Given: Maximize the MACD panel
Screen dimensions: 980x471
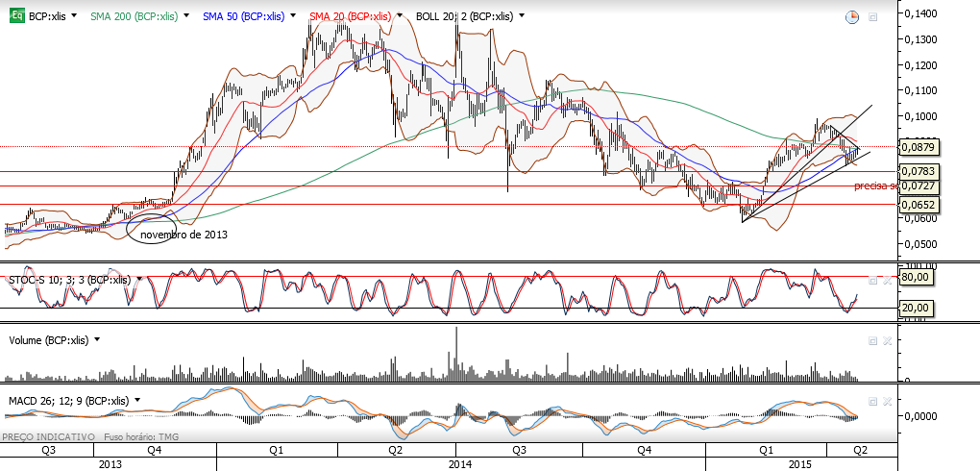Looking at the screenshot, I should pos(873,401).
